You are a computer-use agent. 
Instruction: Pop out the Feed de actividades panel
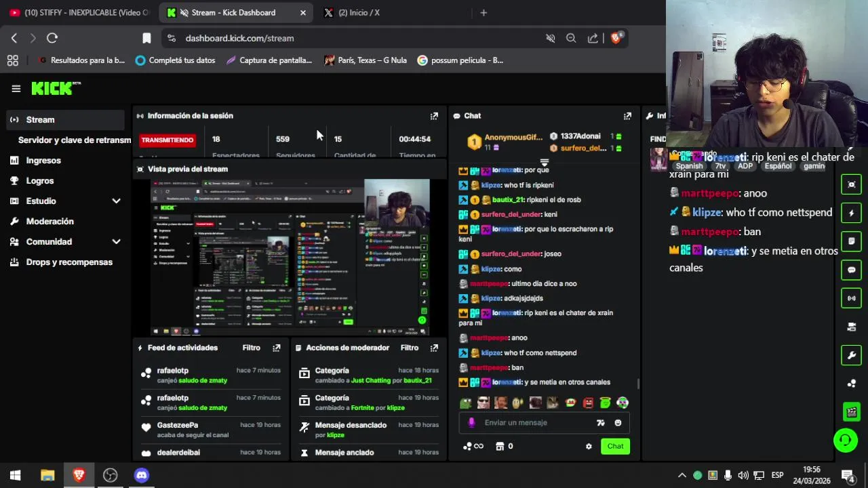(276, 348)
